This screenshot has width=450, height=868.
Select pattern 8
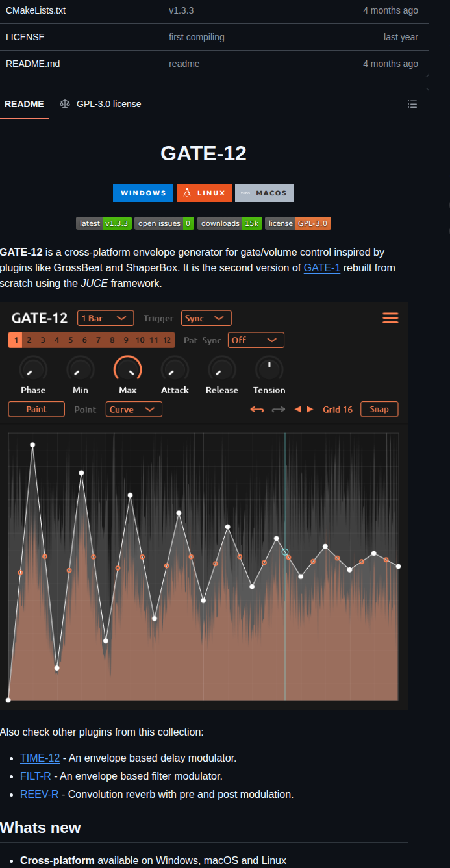(x=112, y=340)
